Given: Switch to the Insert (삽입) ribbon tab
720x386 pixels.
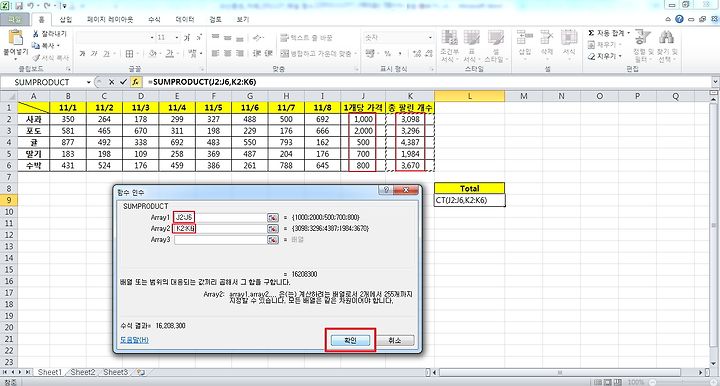Looking at the screenshot, I should (x=66, y=20).
